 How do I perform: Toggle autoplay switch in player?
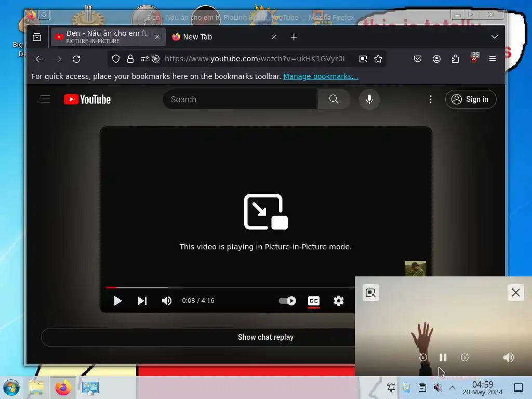click(287, 301)
